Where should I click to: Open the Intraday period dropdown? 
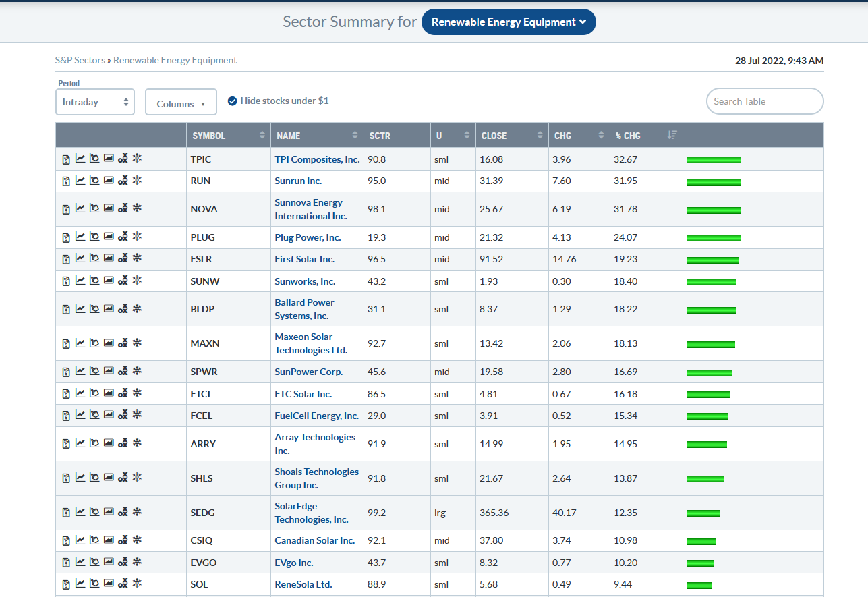click(95, 102)
